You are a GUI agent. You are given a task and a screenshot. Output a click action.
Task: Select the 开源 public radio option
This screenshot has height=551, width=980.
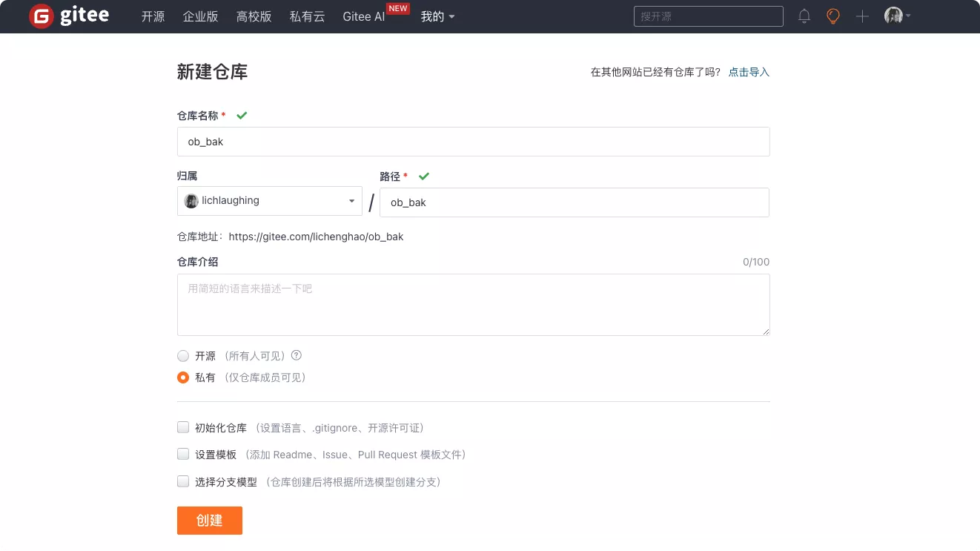click(x=183, y=356)
